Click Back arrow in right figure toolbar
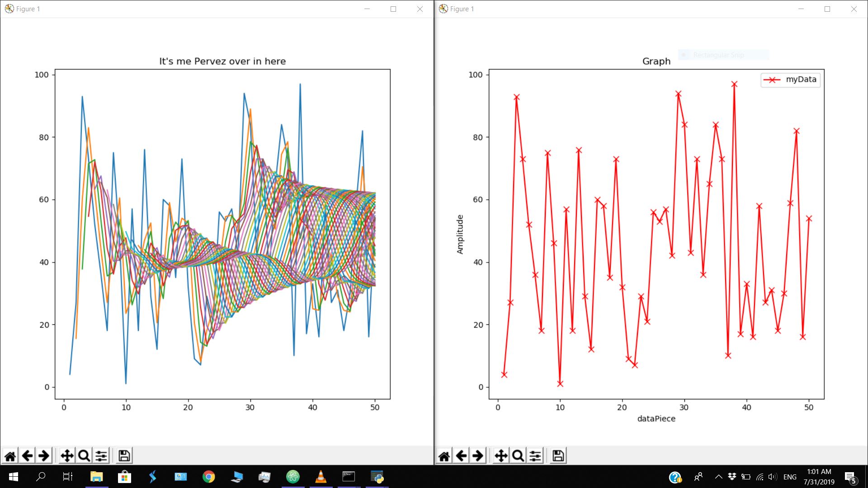 point(461,455)
